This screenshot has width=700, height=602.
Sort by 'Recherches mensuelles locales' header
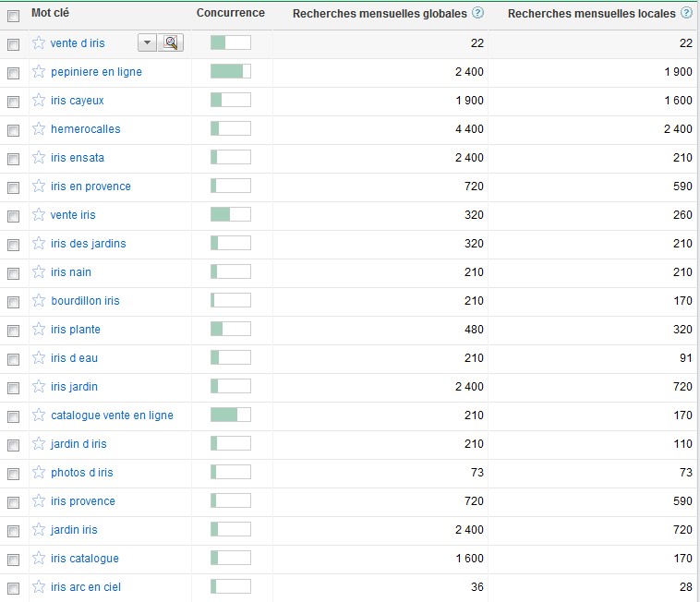[592, 13]
